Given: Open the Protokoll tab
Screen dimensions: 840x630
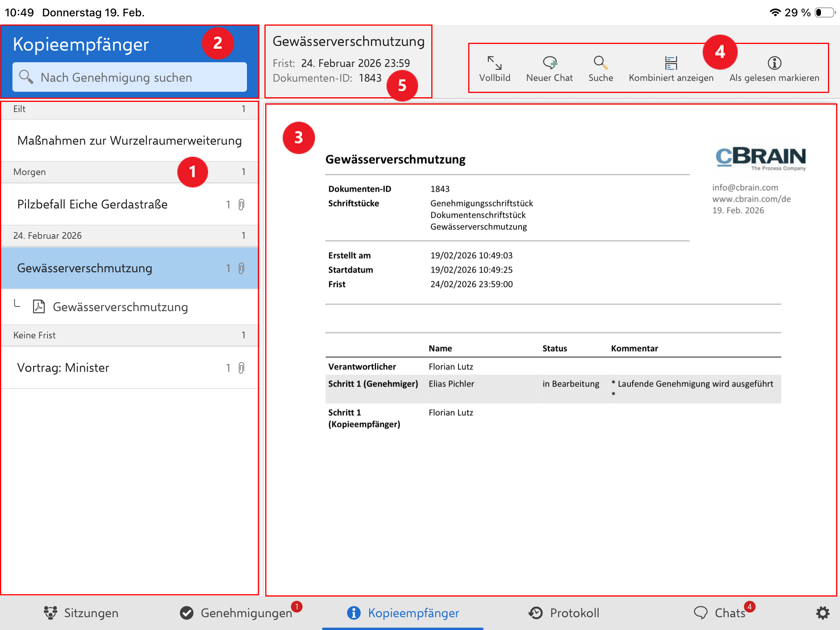Looking at the screenshot, I should [564, 613].
